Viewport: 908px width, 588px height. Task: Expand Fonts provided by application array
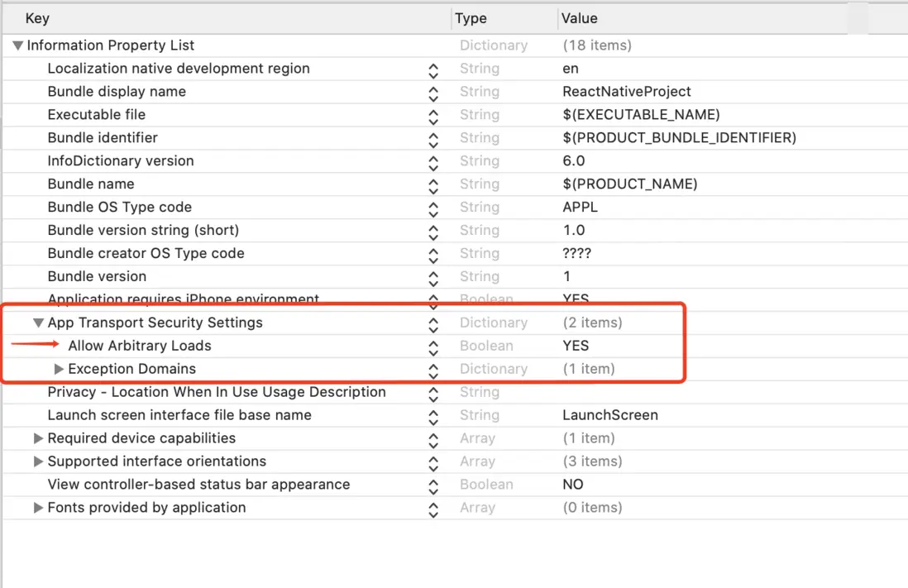pyautogui.click(x=38, y=508)
